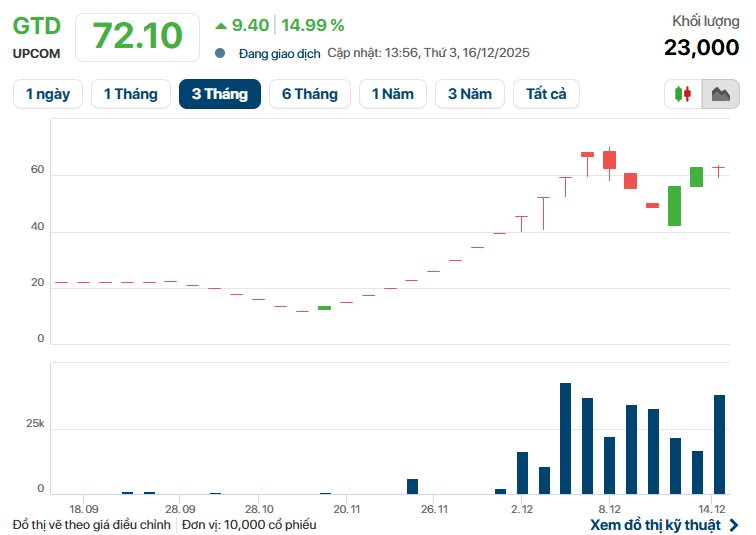Select the 1 Tháng time range
The image size is (756, 535).
pyautogui.click(x=130, y=94)
